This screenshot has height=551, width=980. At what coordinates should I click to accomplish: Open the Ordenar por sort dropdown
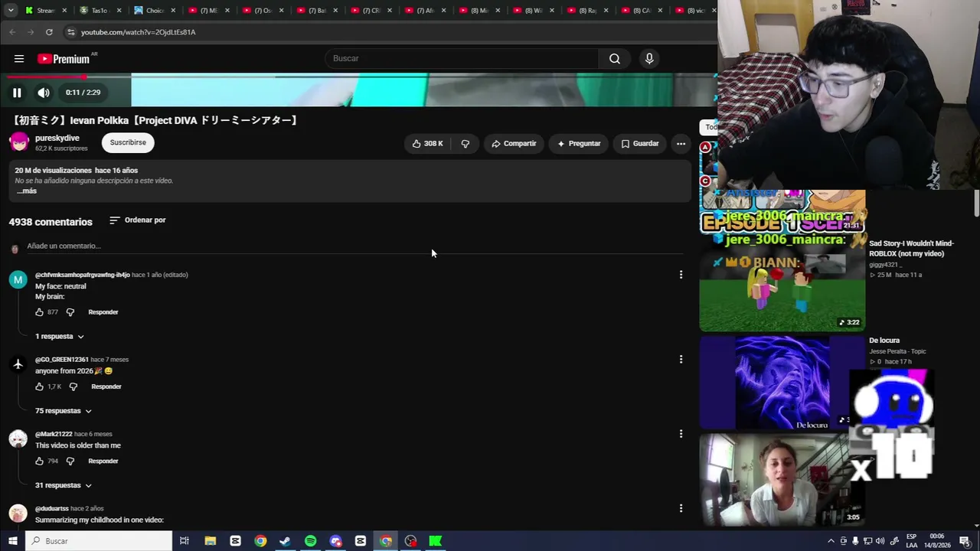138,220
